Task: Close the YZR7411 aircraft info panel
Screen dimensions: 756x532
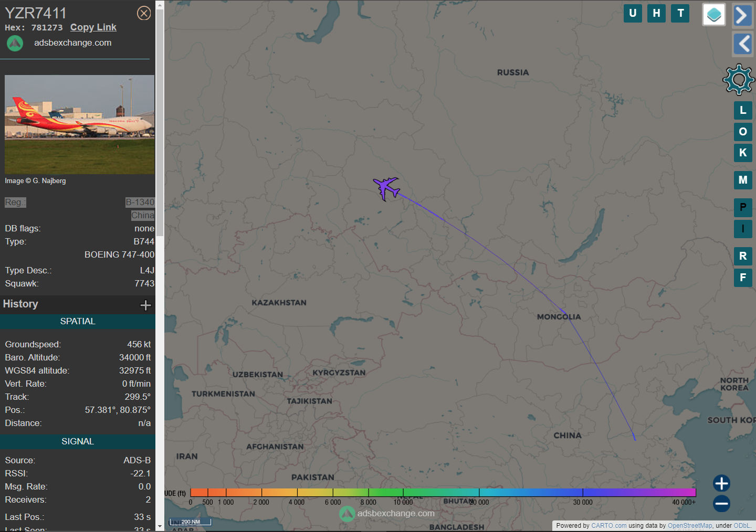Action: point(144,13)
